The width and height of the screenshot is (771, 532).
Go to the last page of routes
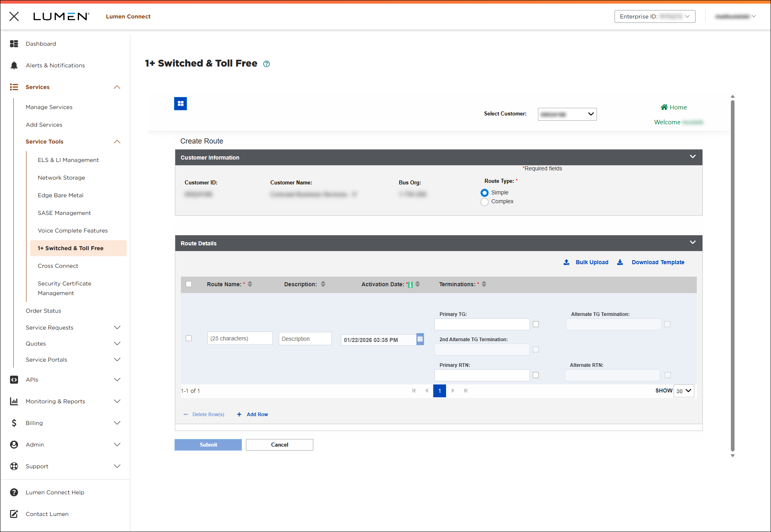466,390
